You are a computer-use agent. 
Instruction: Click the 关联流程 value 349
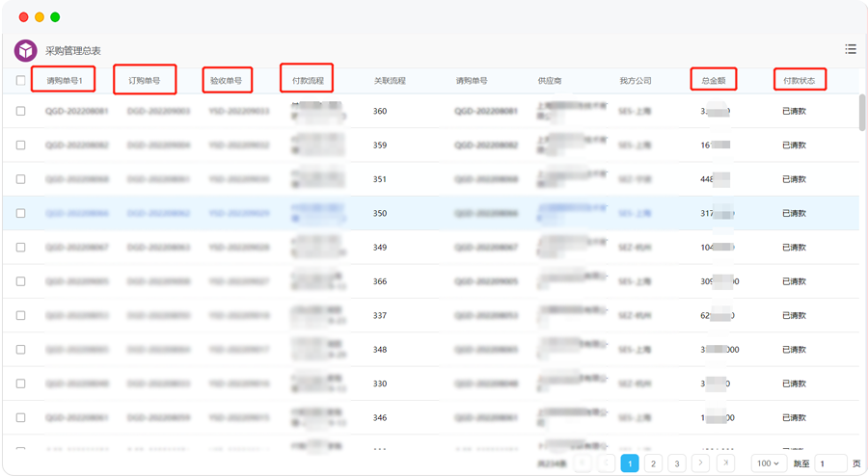[380, 247]
